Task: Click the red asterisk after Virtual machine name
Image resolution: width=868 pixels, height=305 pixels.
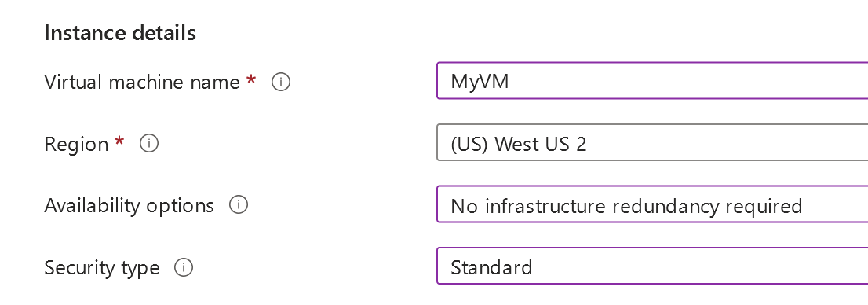Action: tap(251, 80)
